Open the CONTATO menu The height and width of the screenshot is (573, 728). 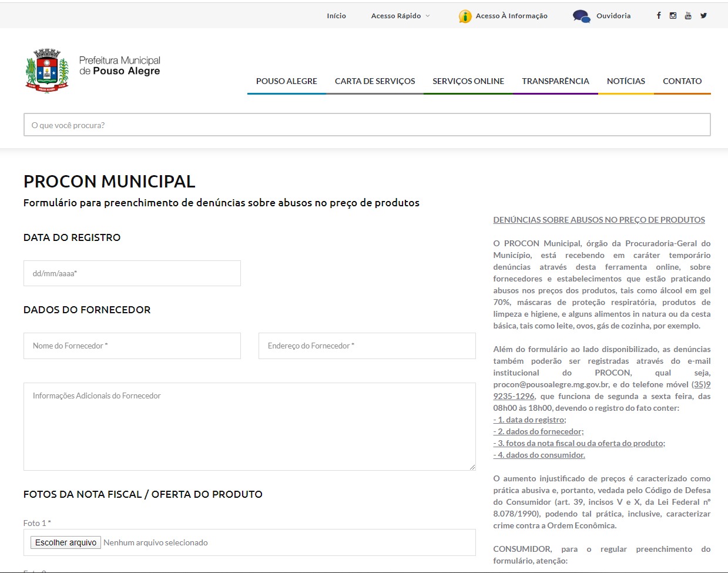click(x=682, y=82)
